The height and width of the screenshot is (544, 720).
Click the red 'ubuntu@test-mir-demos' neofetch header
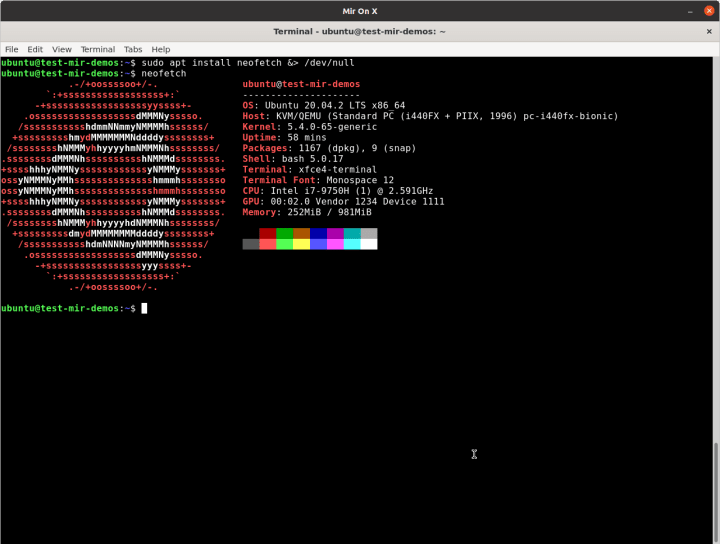tap(301, 84)
